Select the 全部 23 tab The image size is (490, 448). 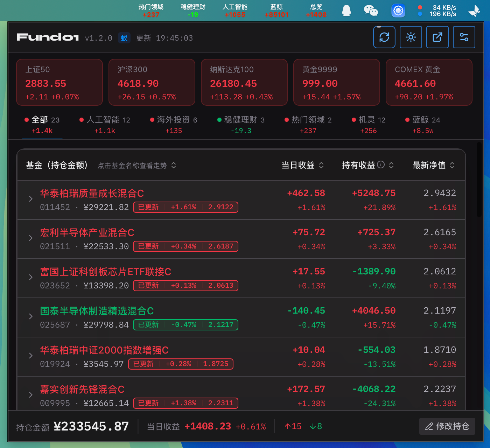click(42, 125)
